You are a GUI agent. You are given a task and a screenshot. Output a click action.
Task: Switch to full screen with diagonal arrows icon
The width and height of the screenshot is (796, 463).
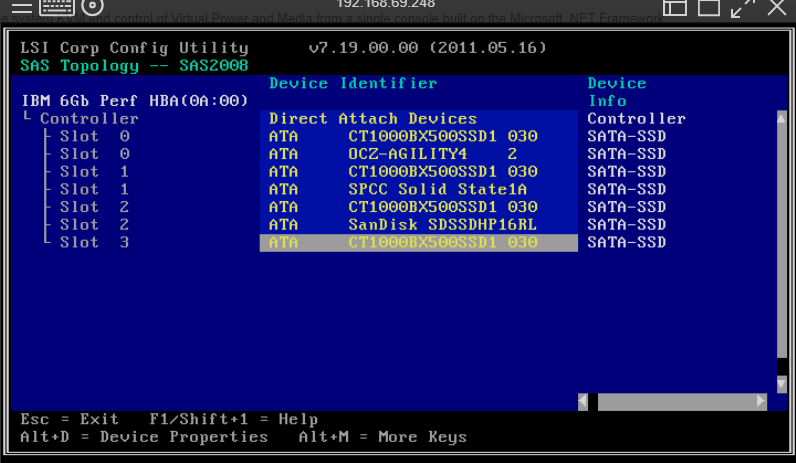[743, 8]
